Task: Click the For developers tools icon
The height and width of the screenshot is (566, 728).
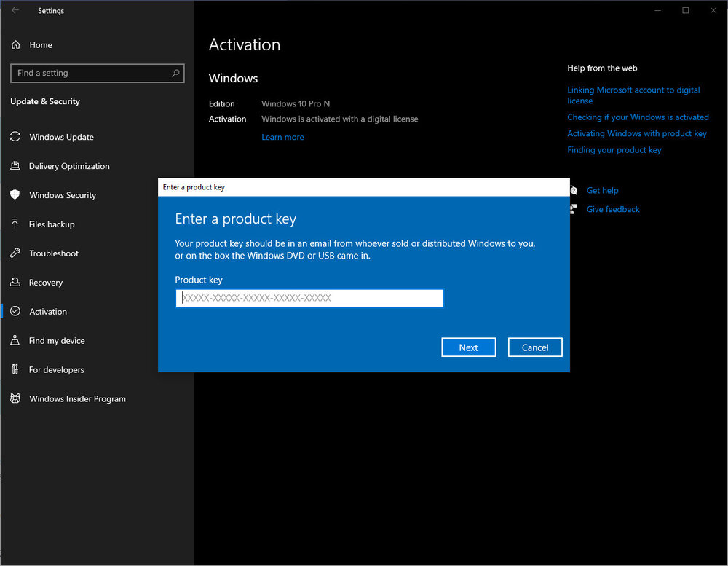Action: pos(15,369)
